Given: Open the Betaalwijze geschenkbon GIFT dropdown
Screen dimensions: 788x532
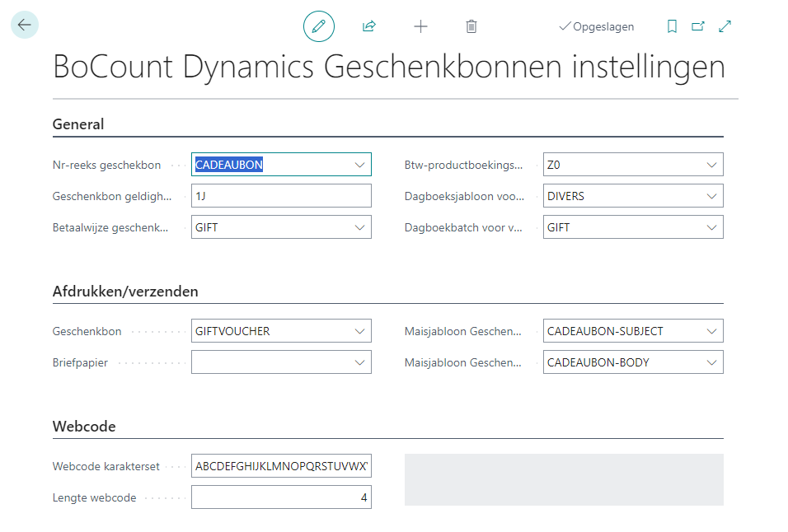Looking at the screenshot, I should (359, 227).
